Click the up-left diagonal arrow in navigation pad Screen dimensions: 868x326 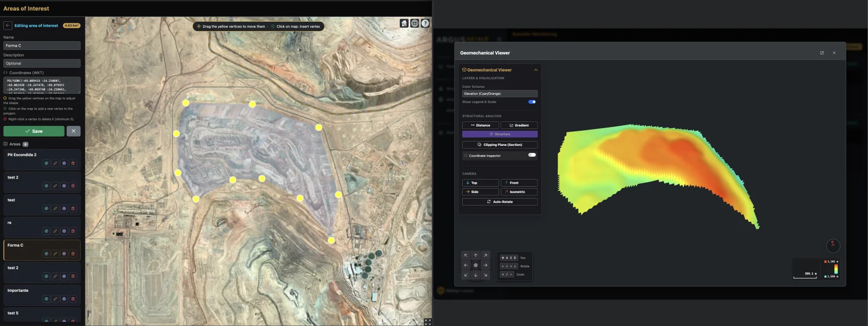[466, 255]
